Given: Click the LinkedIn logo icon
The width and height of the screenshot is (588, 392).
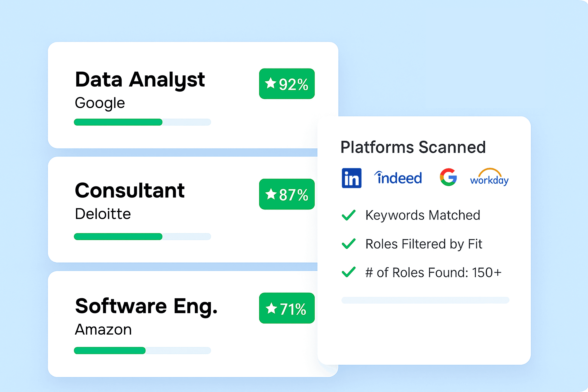Looking at the screenshot, I should pos(351,178).
